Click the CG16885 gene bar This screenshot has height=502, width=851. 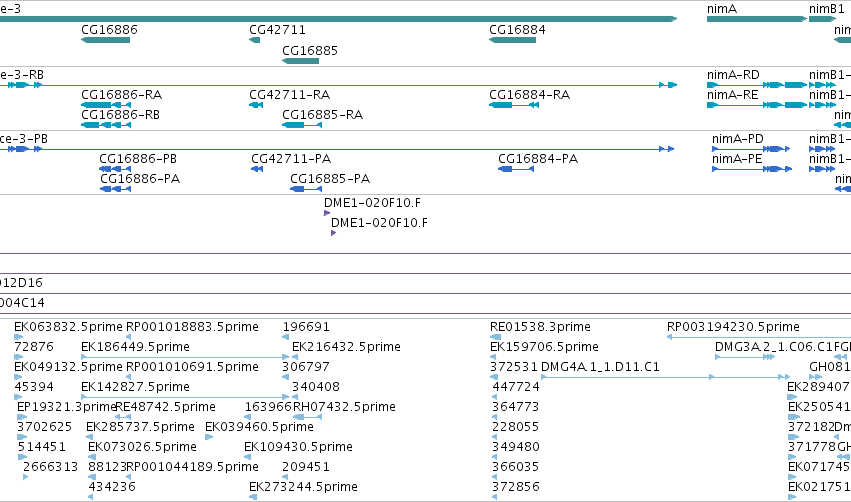click(x=300, y=61)
